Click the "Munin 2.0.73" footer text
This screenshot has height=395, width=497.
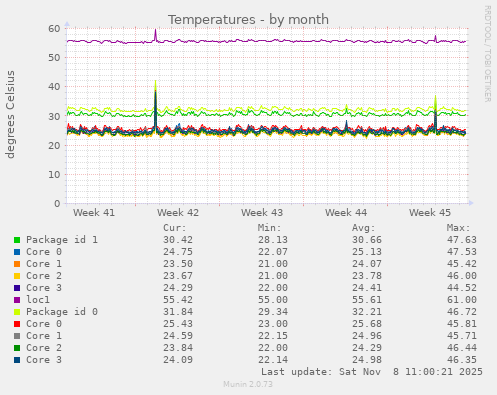point(248,384)
